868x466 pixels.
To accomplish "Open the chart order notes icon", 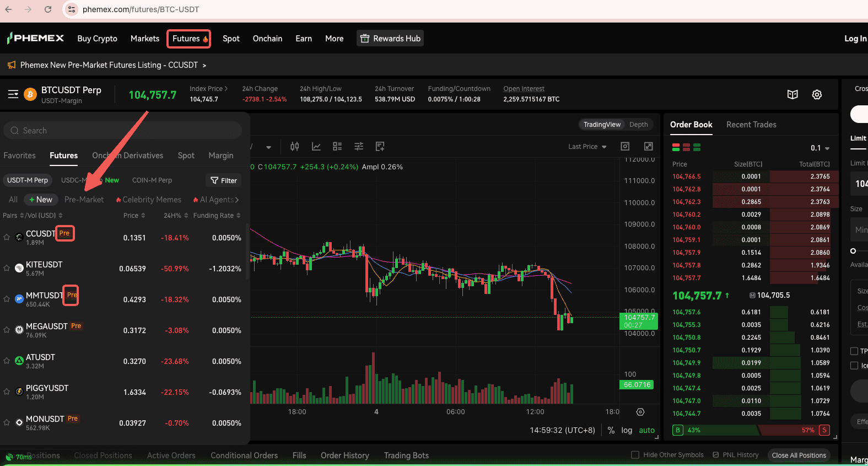I will coord(380,146).
